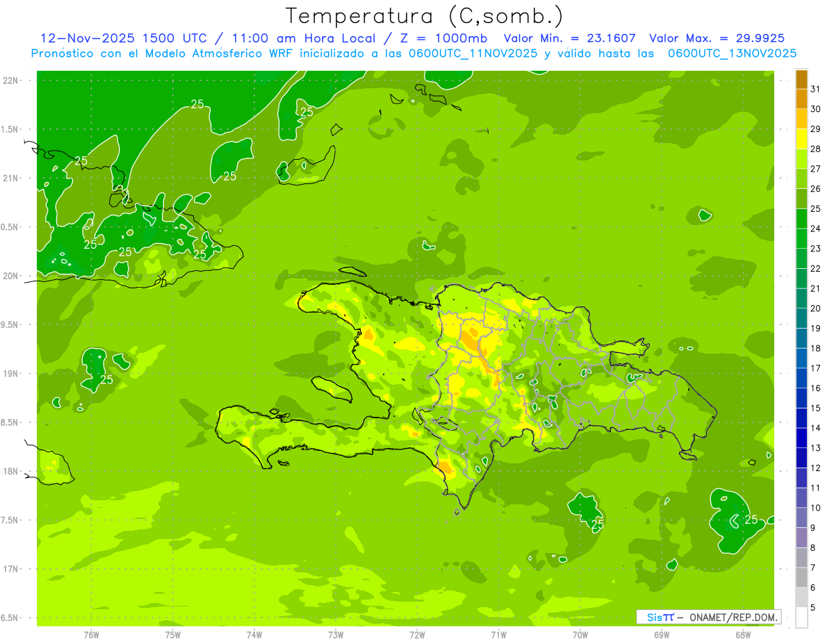Select the '0600UTC_13NOV2025' valid-until time

click(x=732, y=53)
